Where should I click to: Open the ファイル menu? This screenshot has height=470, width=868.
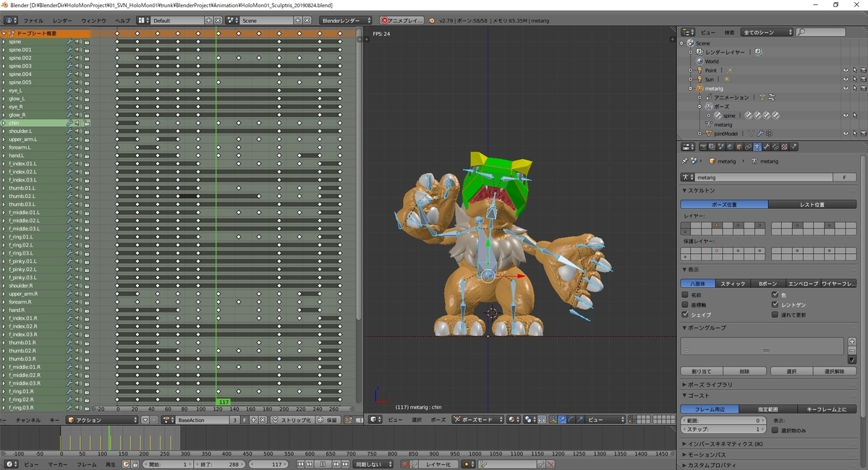(x=33, y=20)
